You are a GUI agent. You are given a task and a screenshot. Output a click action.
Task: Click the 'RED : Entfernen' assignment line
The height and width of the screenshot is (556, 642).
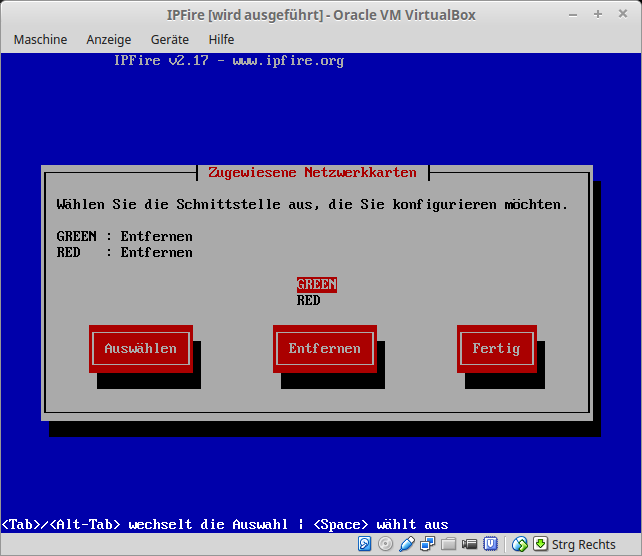(124, 253)
